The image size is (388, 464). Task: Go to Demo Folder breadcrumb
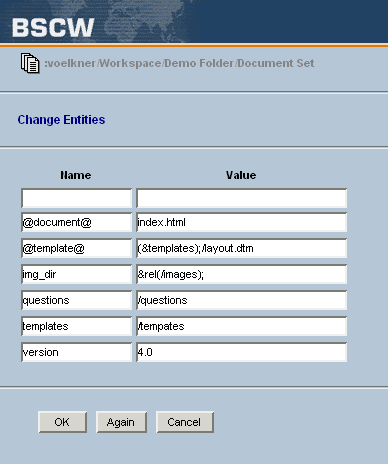[199, 63]
